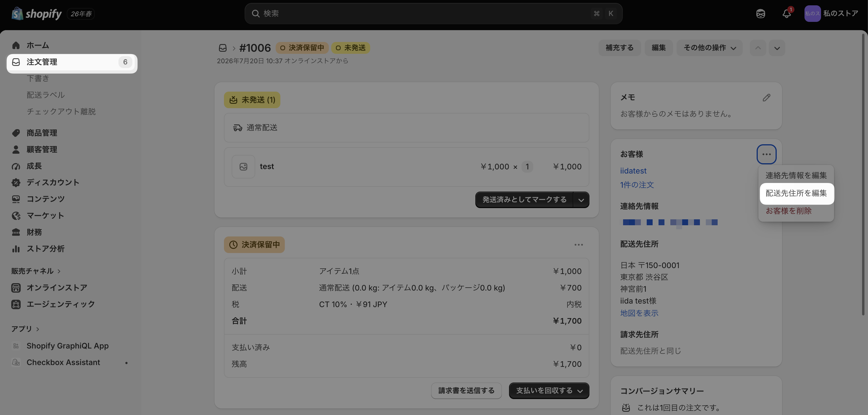Select 連絡先情報を編集 menu item
Viewport: 868px width, 415px height.
pos(796,175)
